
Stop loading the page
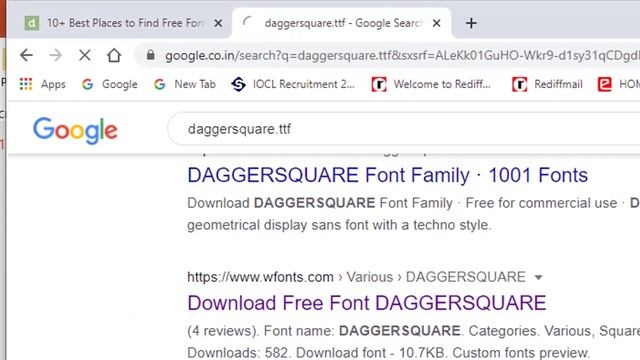[x=85, y=55]
